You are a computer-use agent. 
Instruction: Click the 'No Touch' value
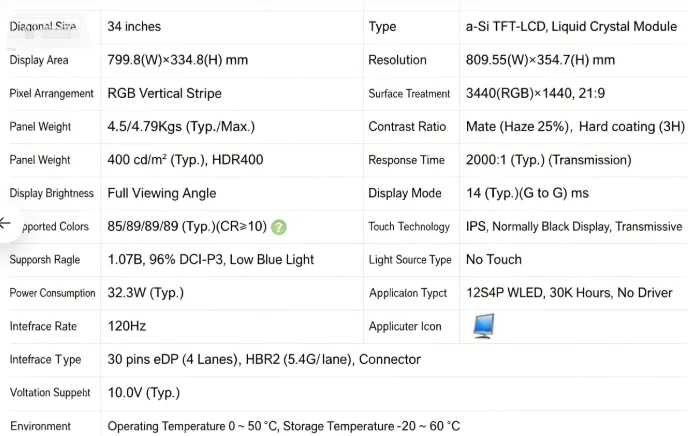[x=494, y=260]
